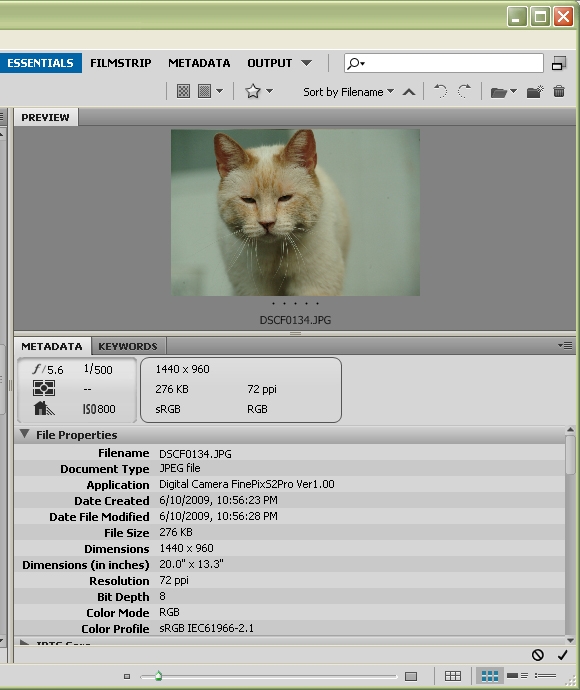Screen dimensions: 580x690
Task: Open the search options magnifier dropdown
Action: tap(356, 63)
